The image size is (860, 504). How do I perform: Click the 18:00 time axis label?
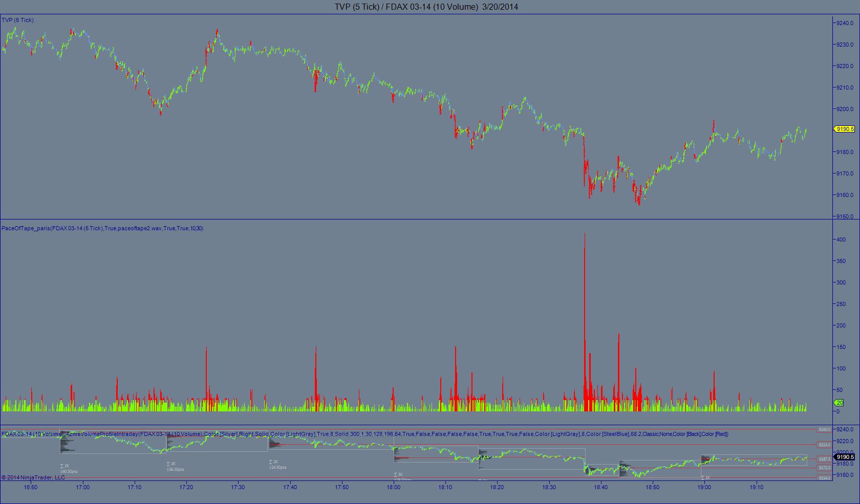[394, 487]
